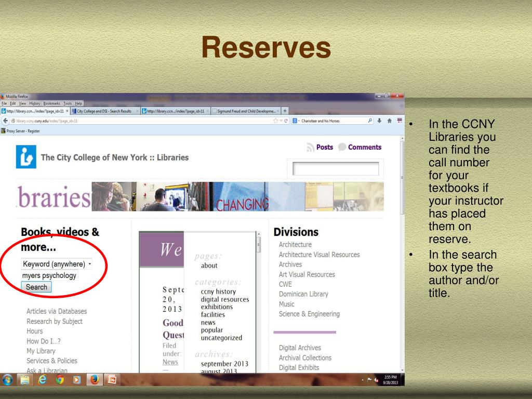532x399 pixels.
Task: Open the Archives division link
Action: (290, 264)
